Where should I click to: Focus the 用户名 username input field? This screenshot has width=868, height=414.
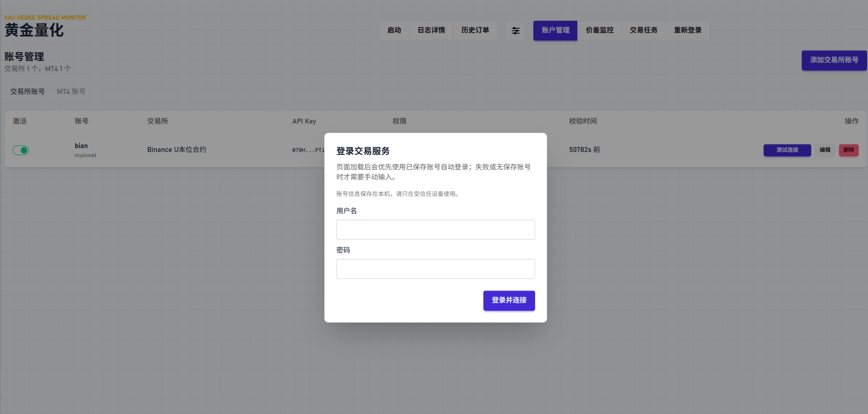coord(435,230)
